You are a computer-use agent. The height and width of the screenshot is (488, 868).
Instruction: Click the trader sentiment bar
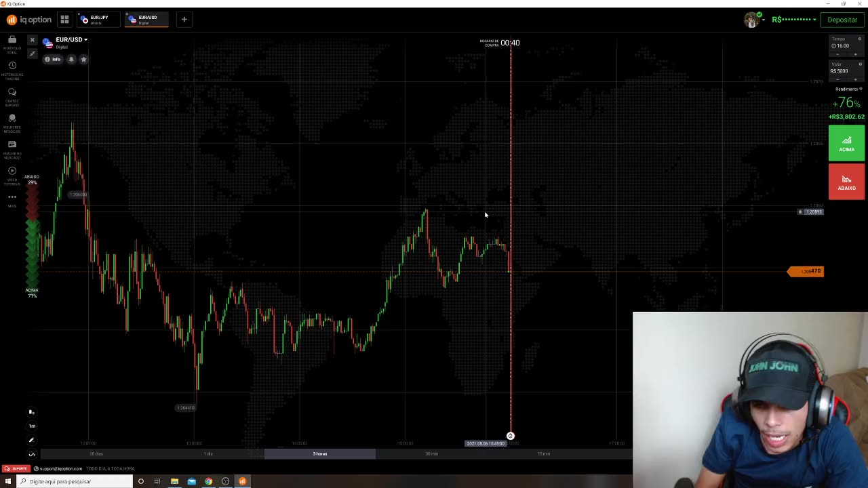32,236
